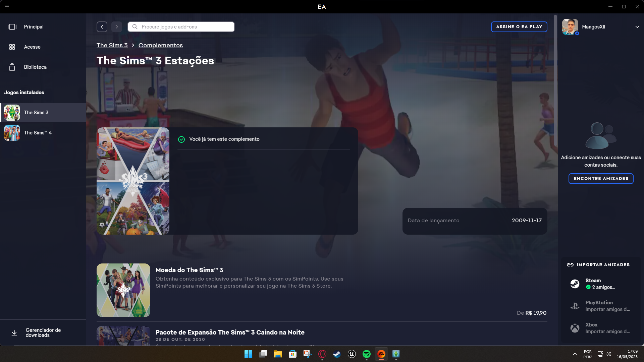Show hidden system tray icons

pos(575,354)
